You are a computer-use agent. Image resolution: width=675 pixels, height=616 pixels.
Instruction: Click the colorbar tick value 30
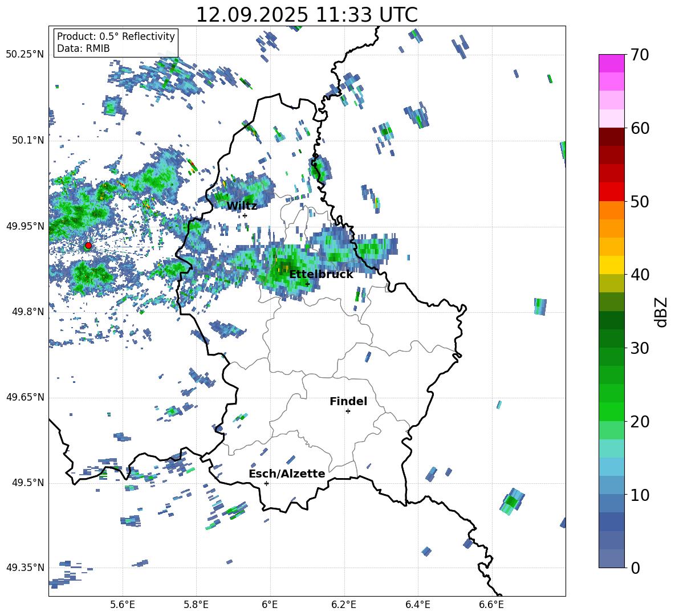click(x=640, y=348)
